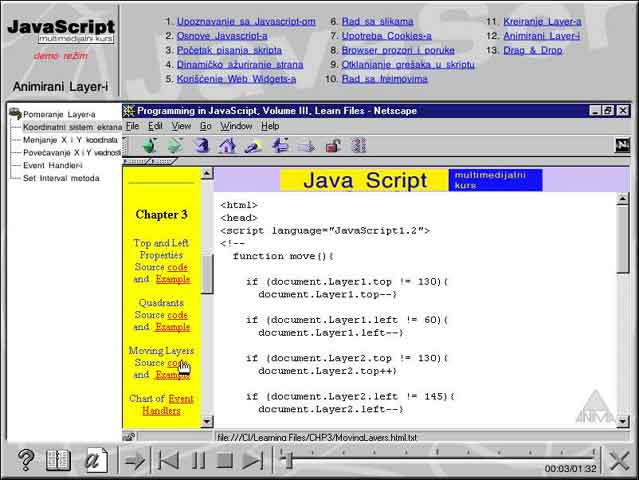This screenshot has height=480, width=639.
Task: Click the right arrow next icon
Action: click(134, 461)
